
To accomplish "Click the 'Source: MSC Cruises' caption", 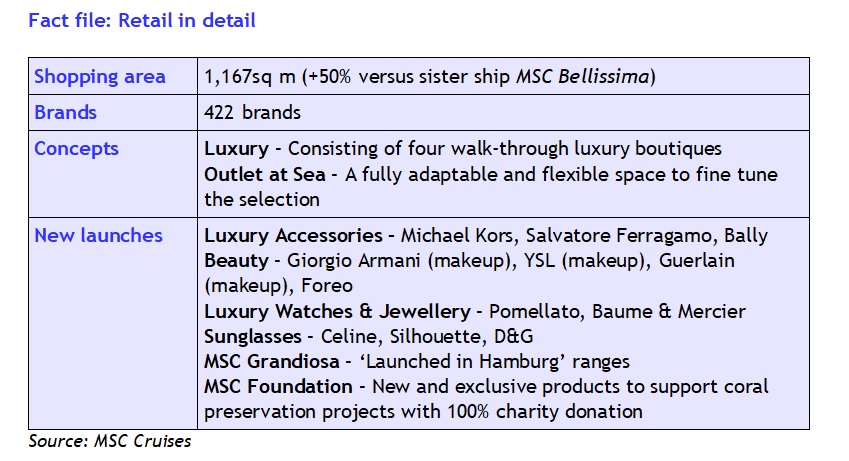I will click(110, 441).
